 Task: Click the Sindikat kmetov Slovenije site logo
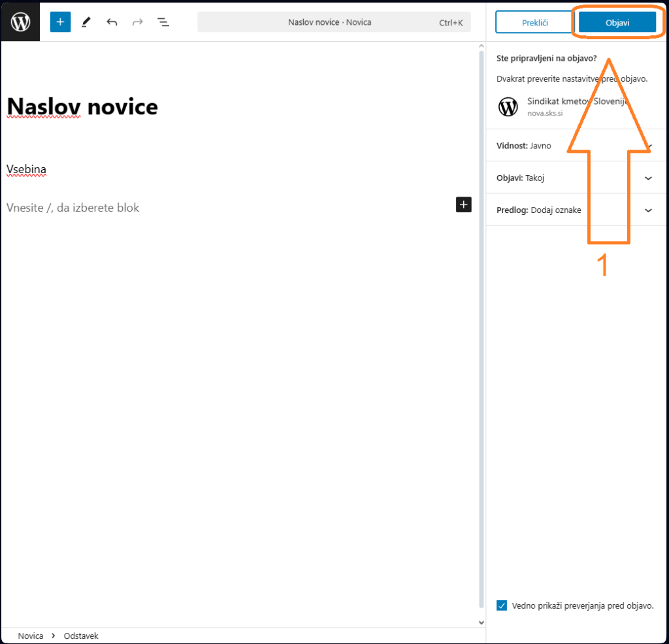(508, 106)
